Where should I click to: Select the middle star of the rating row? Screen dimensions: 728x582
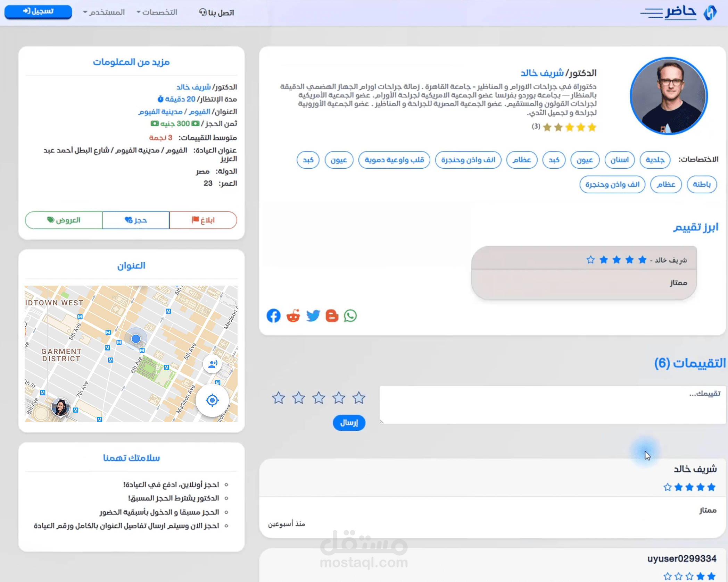(x=319, y=398)
